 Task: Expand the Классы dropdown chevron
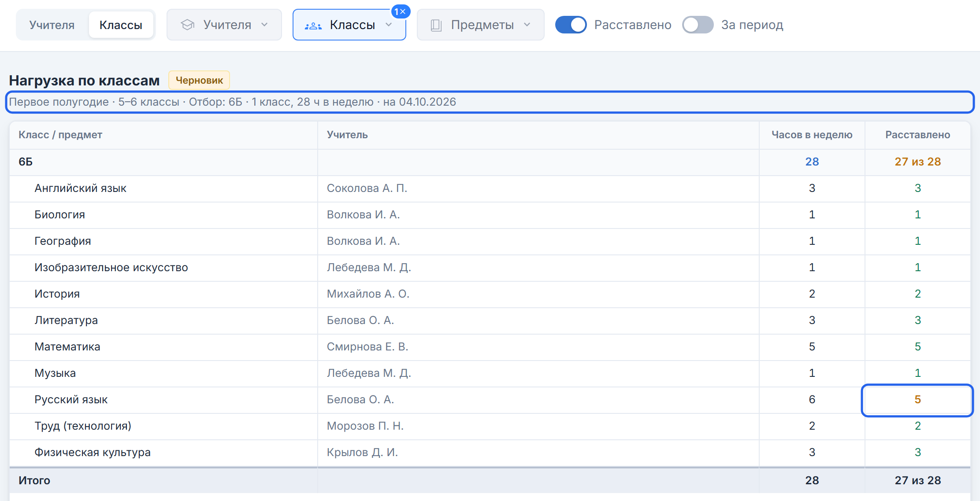tap(389, 25)
